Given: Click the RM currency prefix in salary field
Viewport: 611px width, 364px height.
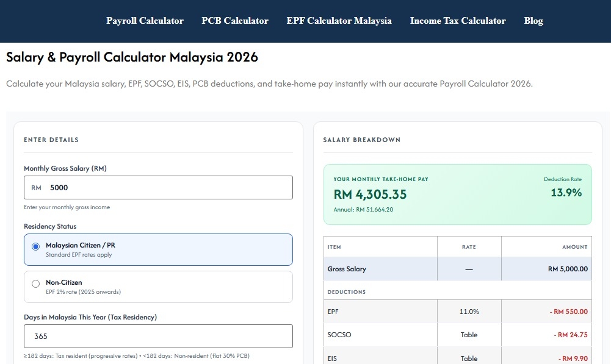Looking at the screenshot, I should [x=36, y=188].
